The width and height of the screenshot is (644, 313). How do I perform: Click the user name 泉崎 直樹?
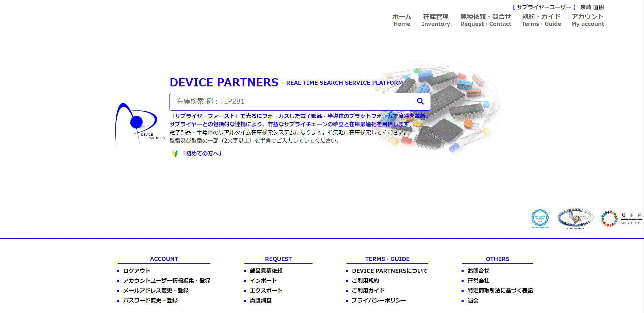point(592,7)
